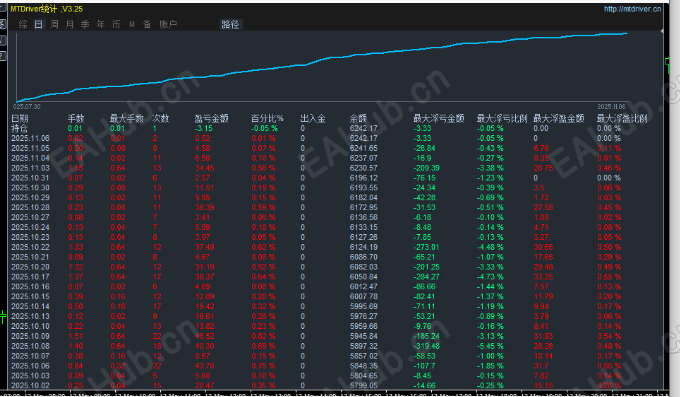Image resolution: width=680 pixels, height=397 pixels.
Task: Click the 2025.07.30 chart start date label
Action: pos(27,107)
